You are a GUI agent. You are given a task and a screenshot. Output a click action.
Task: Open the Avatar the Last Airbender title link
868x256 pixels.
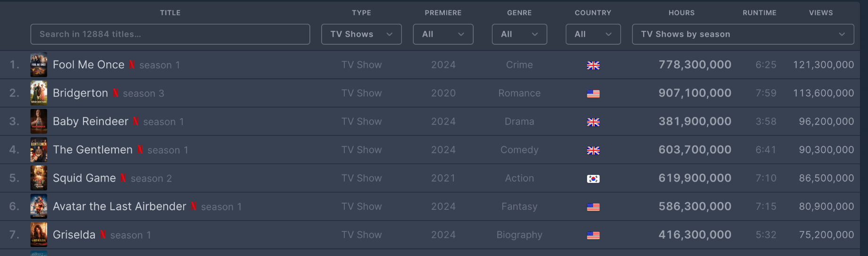(x=119, y=206)
